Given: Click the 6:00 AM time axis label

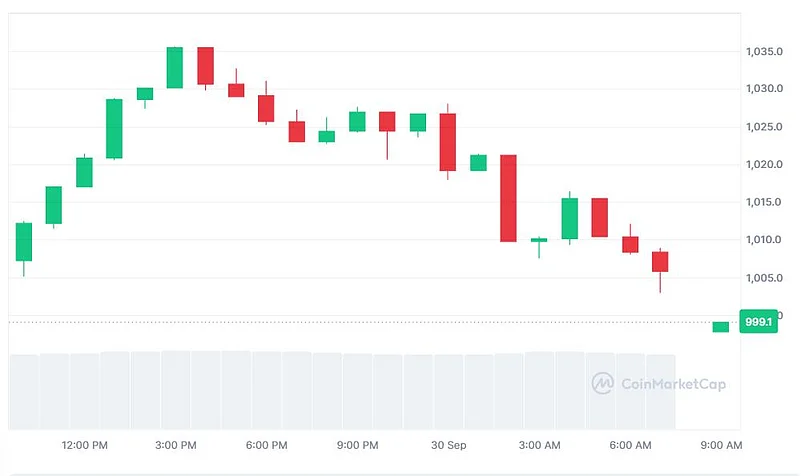Looking at the screenshot, I should [x=630, y=444].
